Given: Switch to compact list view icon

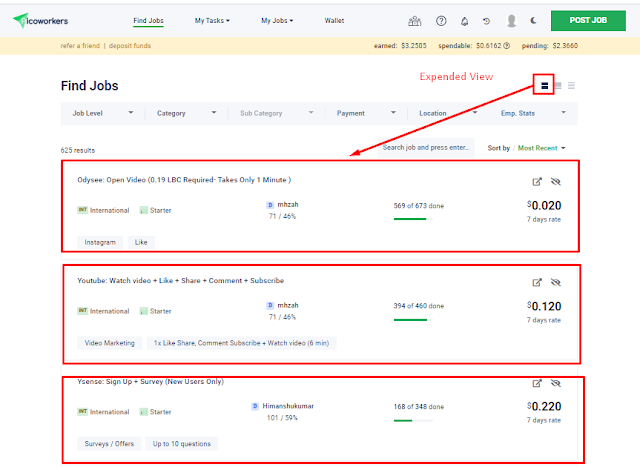Looking at the screenshot, I should pos(571,85).
